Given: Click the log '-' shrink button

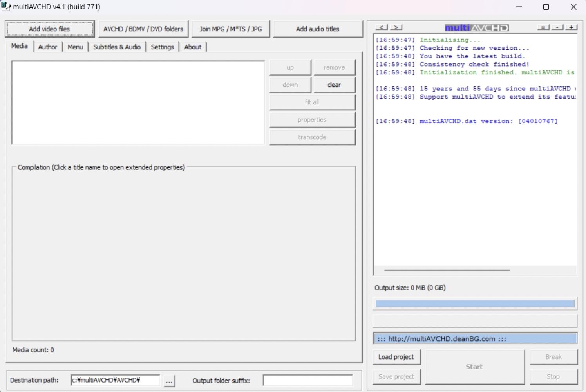Looking at the screenshot, I should [x=557, y=27].
